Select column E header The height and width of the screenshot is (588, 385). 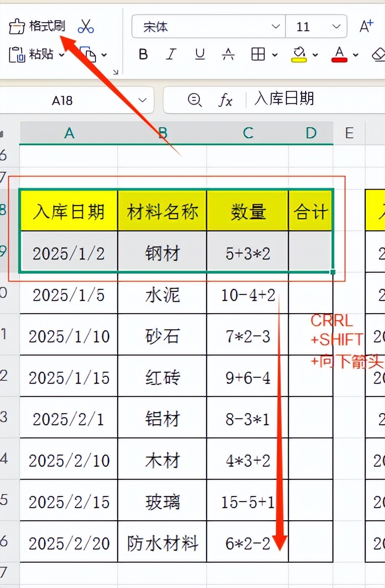[349, 133]
